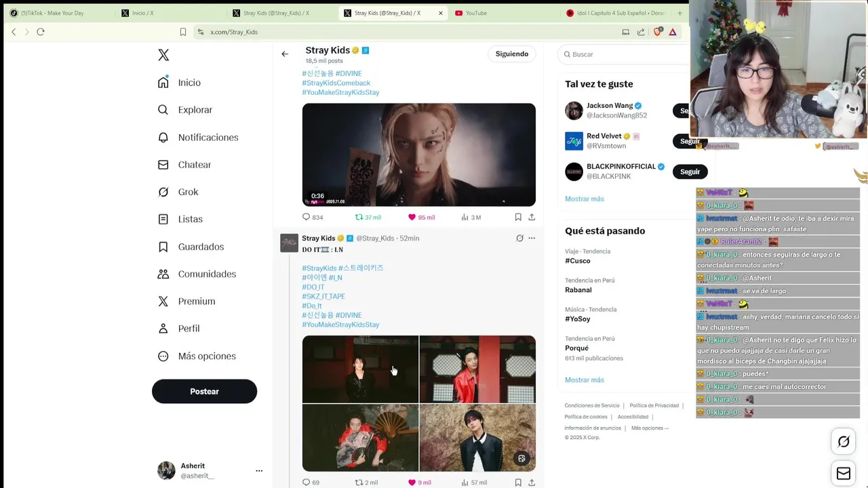Viewport: 868px width, 488px height.
Task: Open the floating Grok button at the bottom right
Action: (844, 442)
